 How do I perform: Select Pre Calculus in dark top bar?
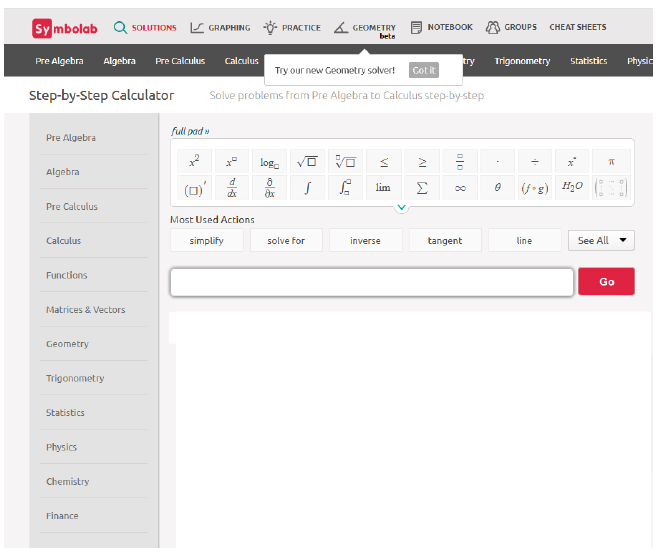180,61
